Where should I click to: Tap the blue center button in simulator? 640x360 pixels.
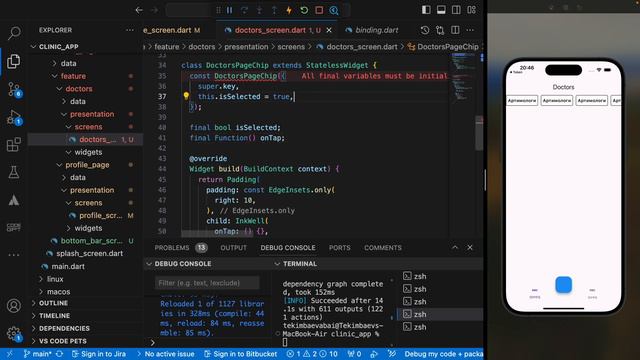(x=564, y=285)
